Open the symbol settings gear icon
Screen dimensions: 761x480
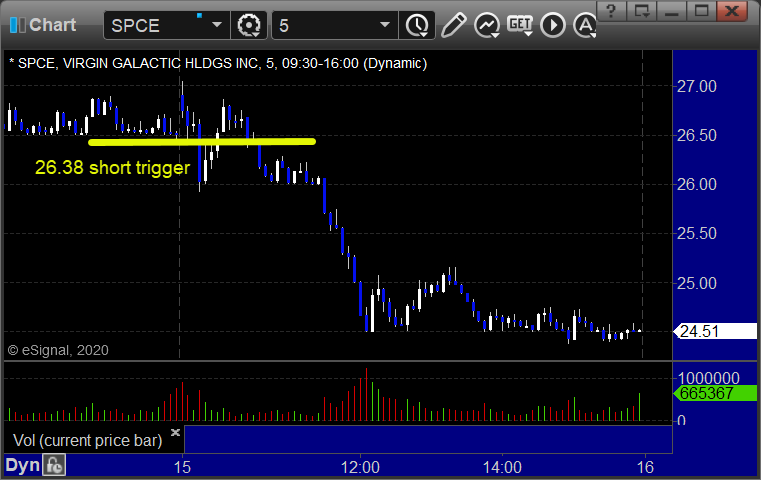coord(248,25)
